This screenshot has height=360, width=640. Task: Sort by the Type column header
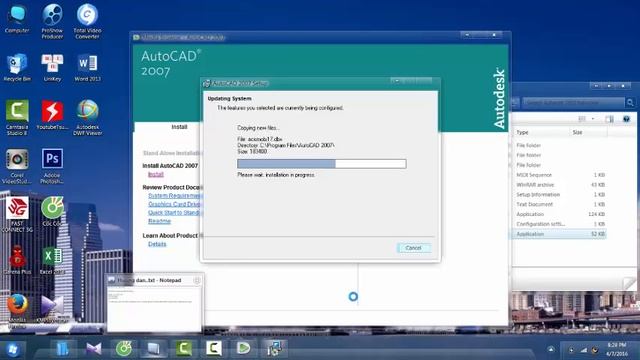[x=541, y=132]
